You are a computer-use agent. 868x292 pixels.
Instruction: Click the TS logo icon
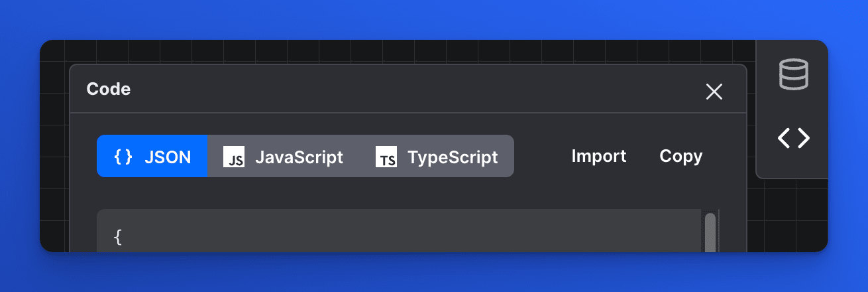click(x=386, y=157)
